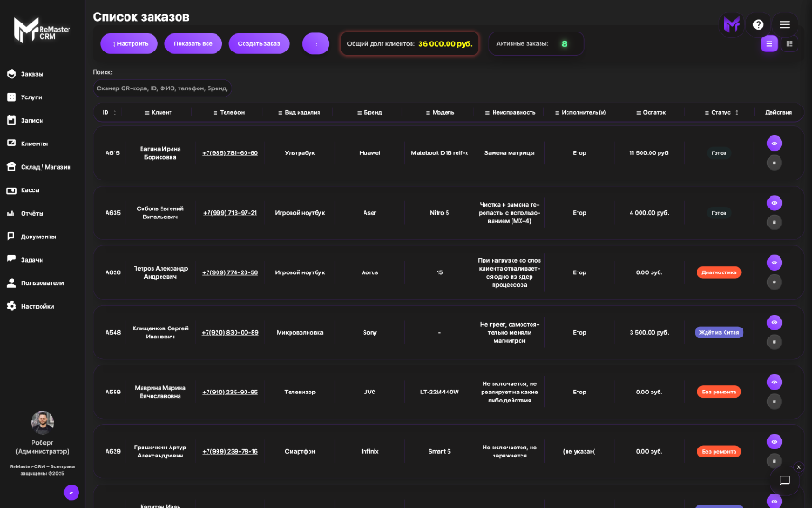Click the eye icon for order A615
This screenshot has height=508, width=812.
click(x=774, y=143)
